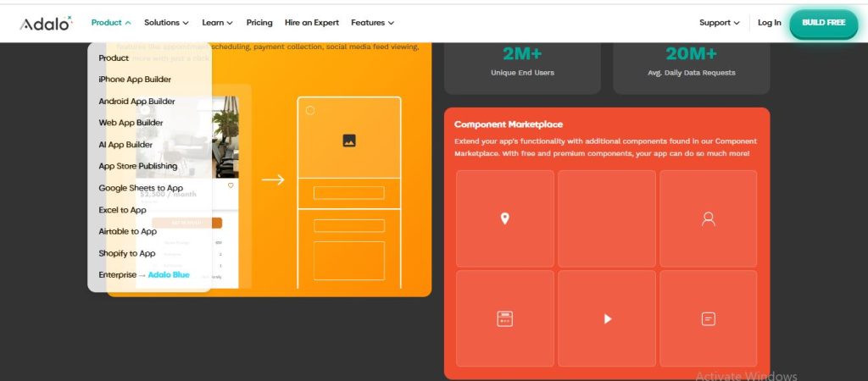The image size is (868, 381).
Task: Click the calendar component icon
Action: [504, 318]
